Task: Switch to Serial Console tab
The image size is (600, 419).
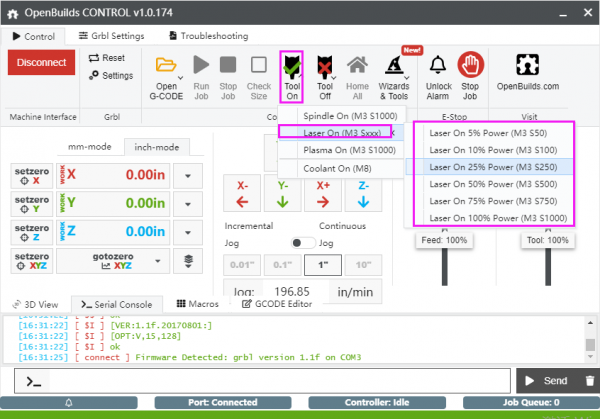Action: (x=117, y=305)
